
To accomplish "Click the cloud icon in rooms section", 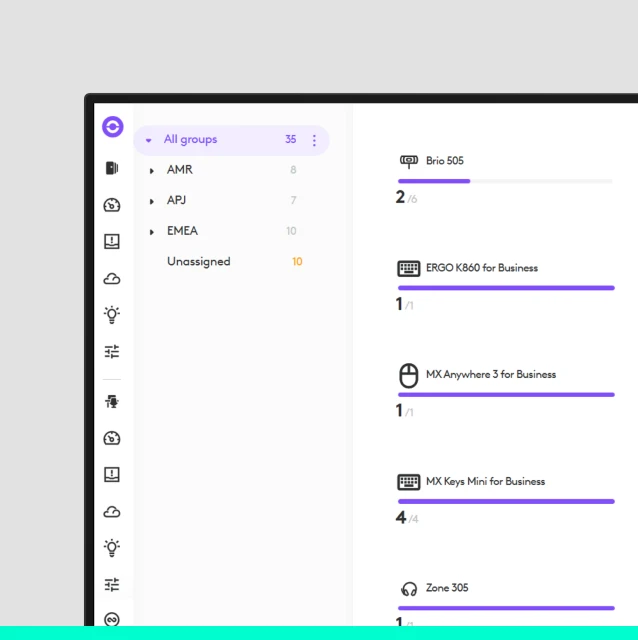I will pos(112,279).
